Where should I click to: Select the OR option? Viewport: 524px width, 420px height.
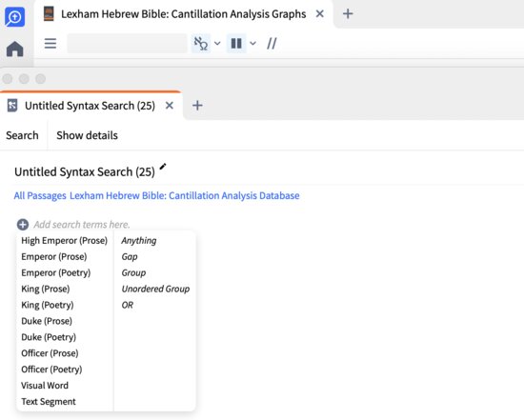[128, 305]
